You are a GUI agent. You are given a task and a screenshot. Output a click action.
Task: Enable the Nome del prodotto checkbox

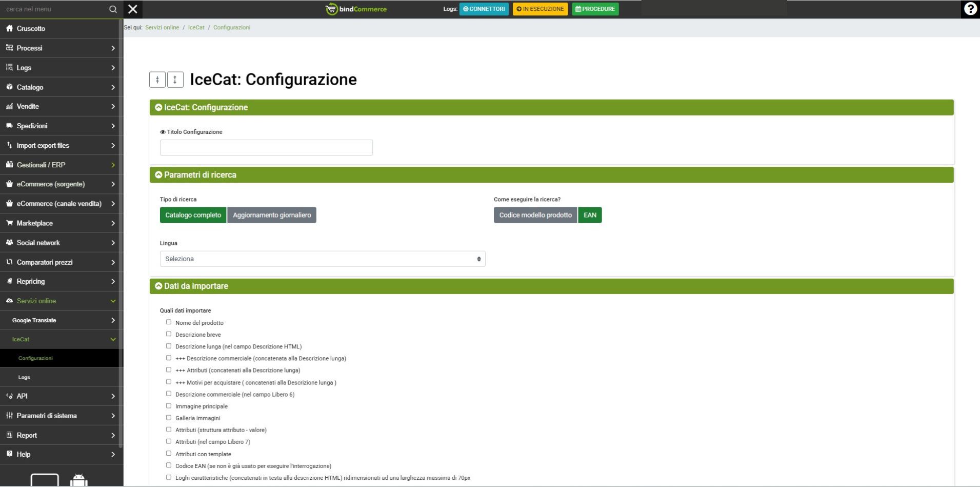[168, 322]
